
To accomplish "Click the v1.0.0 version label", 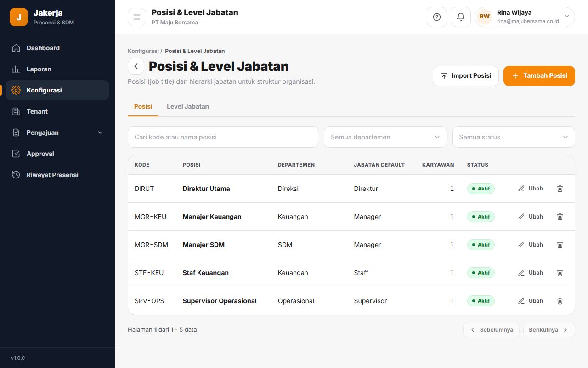I will pos(18,358).
